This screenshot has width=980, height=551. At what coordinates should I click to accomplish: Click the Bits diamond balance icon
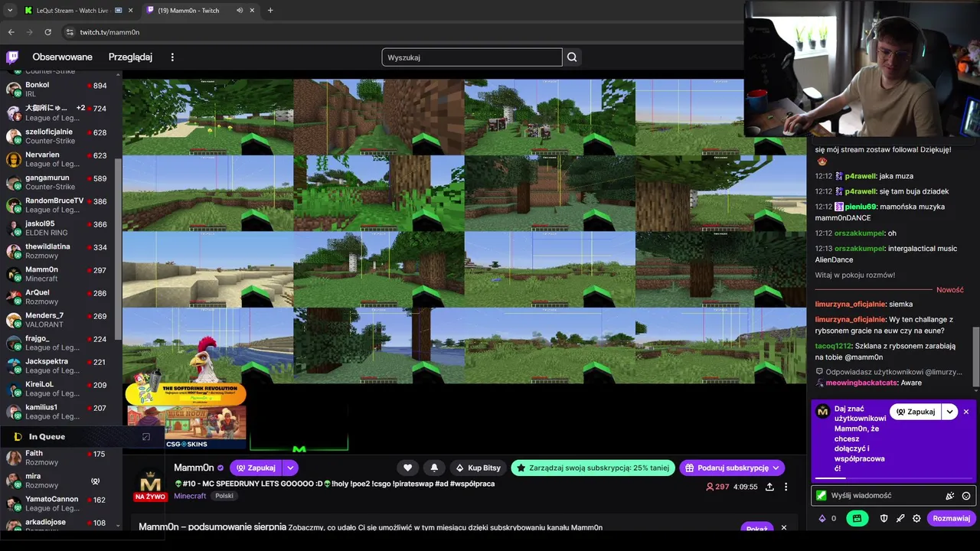822,518
